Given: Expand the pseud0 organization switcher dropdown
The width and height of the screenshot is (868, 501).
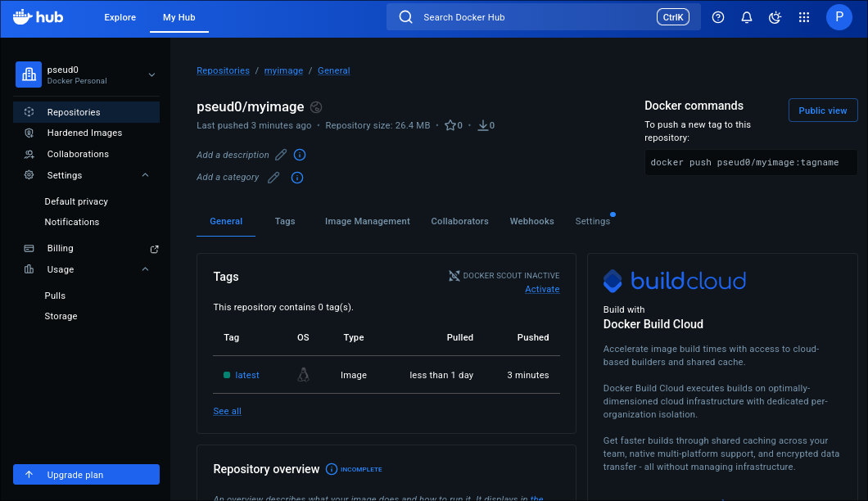Looking at the screenshot, I should [151, 74].
